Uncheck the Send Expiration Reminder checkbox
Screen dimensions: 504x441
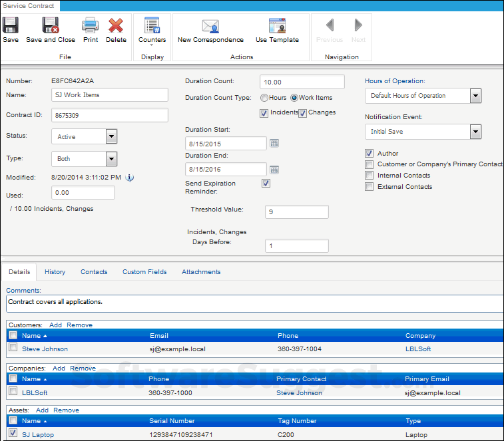tap(266, 183)
